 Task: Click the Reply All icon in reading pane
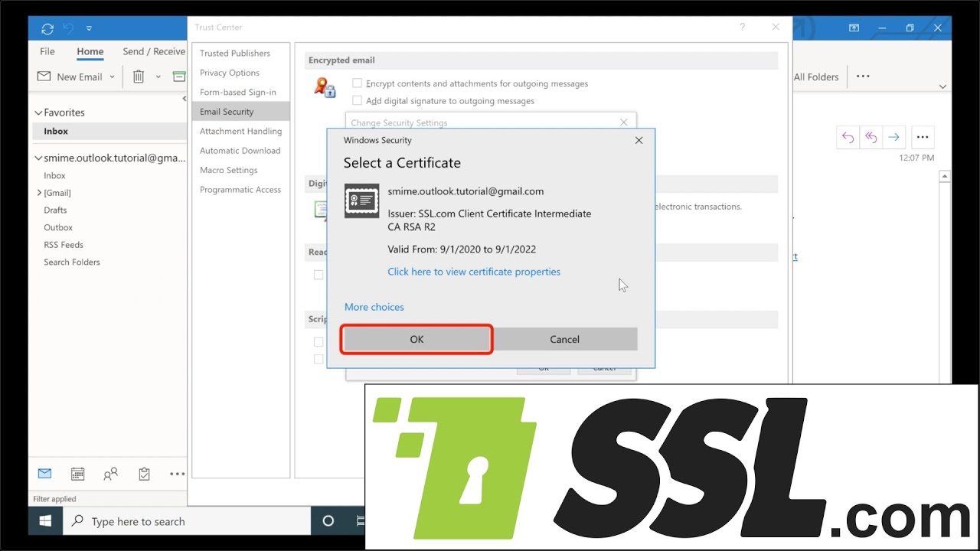(871, 137)
